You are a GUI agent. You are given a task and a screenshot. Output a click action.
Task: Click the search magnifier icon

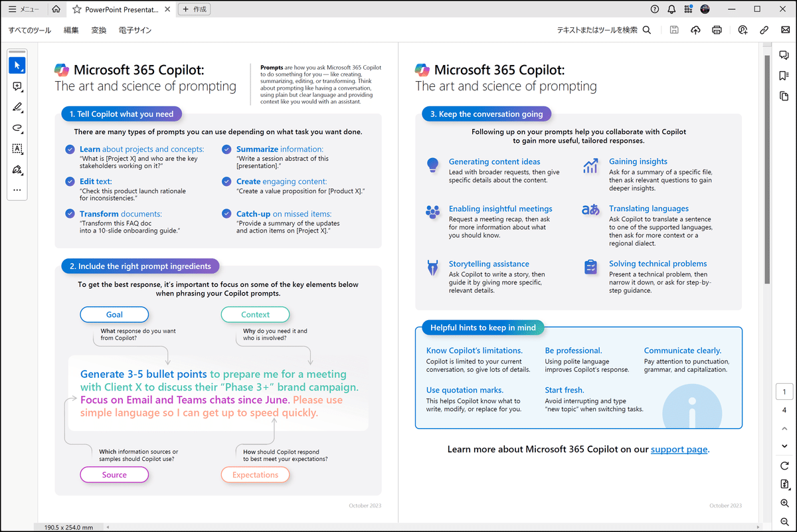(647, 30)
